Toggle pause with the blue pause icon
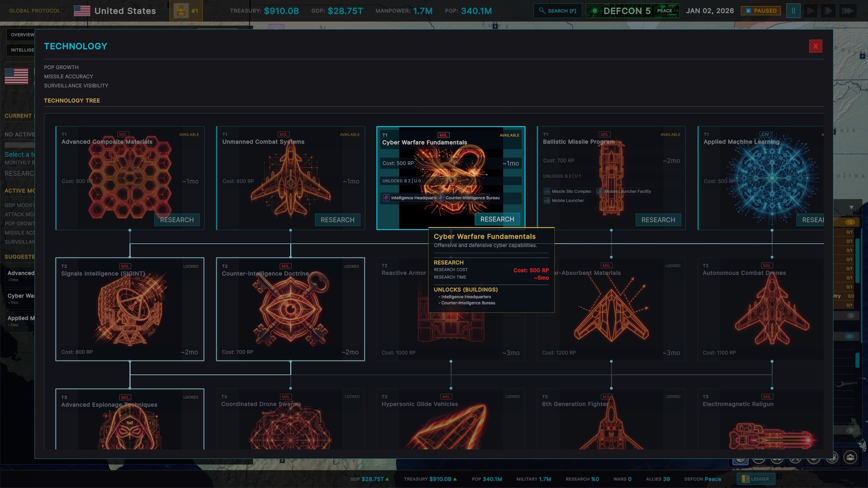This screenshot has height=488, width=868. click(793, 10)
